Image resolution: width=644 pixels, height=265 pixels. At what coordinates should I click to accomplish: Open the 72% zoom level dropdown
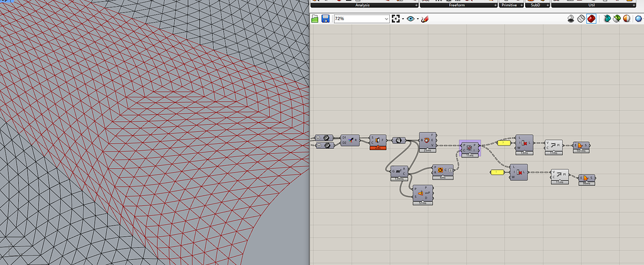click(x=361, y=19)
